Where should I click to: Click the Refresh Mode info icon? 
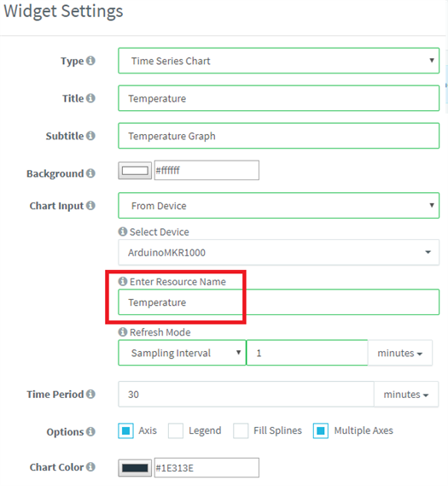123,331
